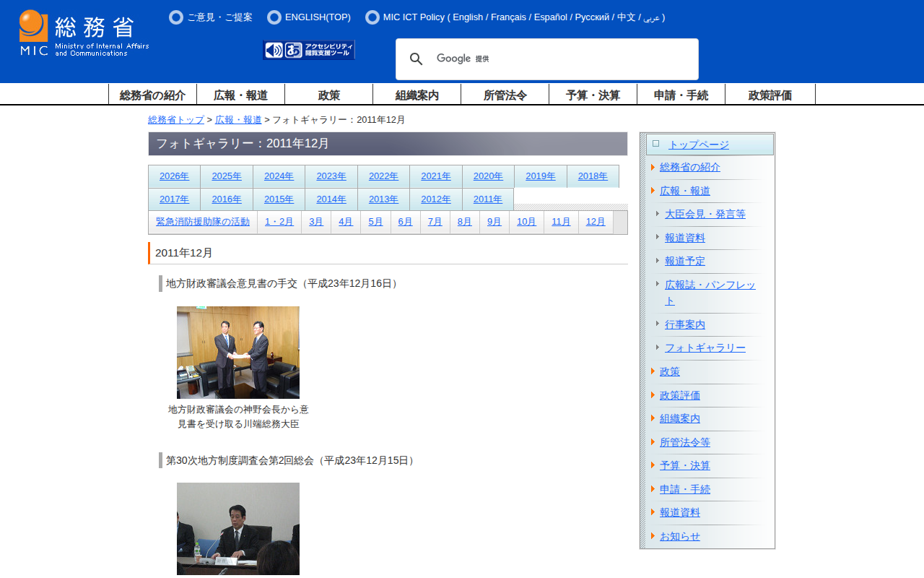Click the circle icon beside ご意見・ご提案

[x=176, y=17]
